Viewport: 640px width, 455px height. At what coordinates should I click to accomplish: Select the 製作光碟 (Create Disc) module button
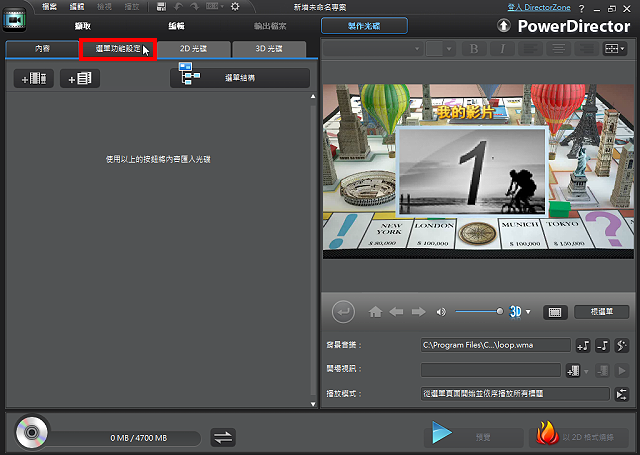tap(364, 26)
